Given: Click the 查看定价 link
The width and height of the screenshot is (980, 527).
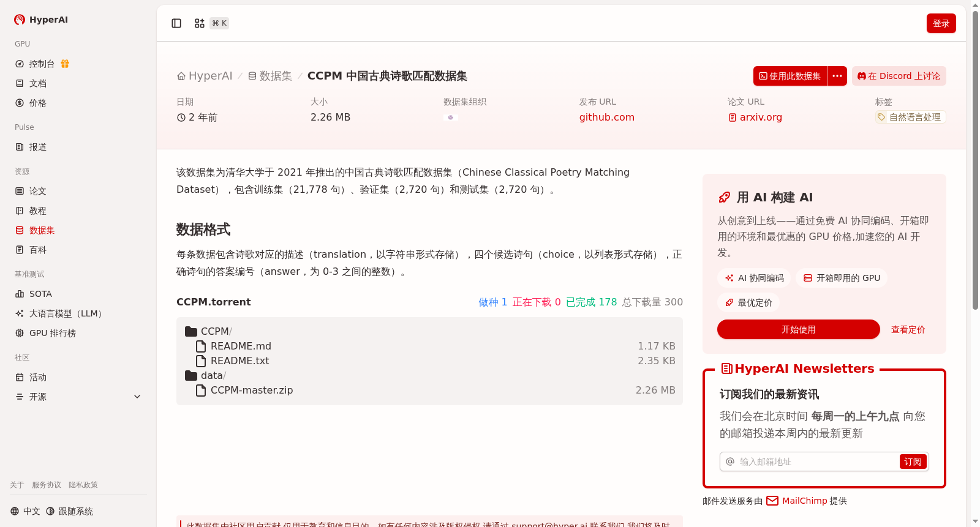Looking at the screenshot, I should pos(908,329).
